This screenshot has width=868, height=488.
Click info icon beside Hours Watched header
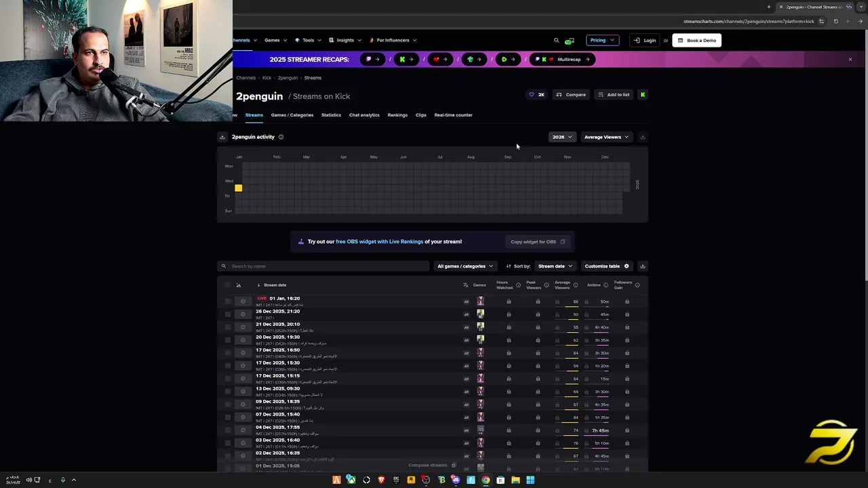coord(519,285)
